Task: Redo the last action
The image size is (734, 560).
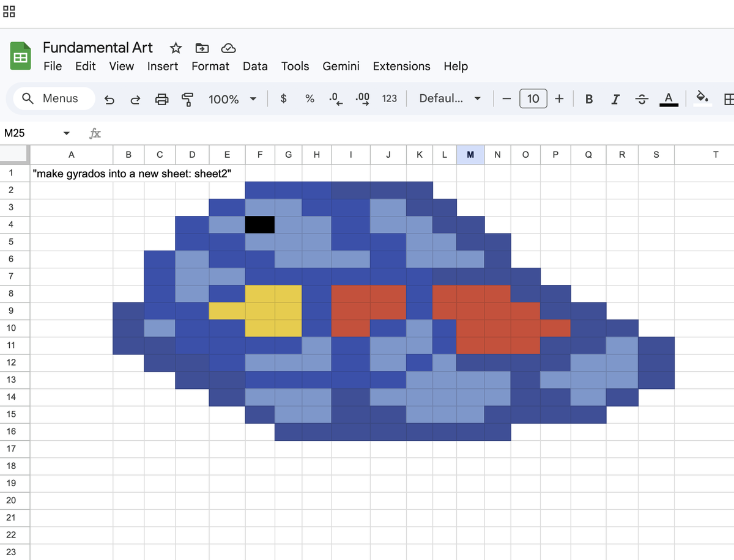Action: click(x=135, y=99)
